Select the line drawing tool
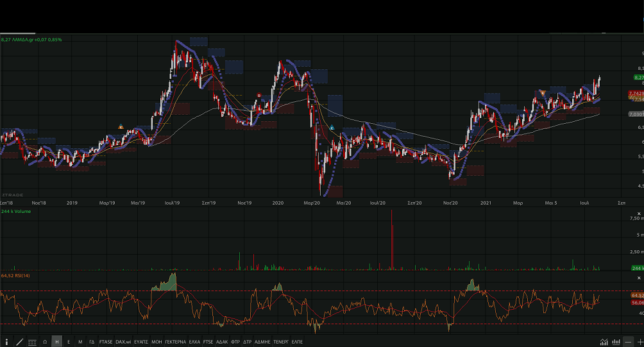This screenshot has width=644, height=347. (20, 342)
